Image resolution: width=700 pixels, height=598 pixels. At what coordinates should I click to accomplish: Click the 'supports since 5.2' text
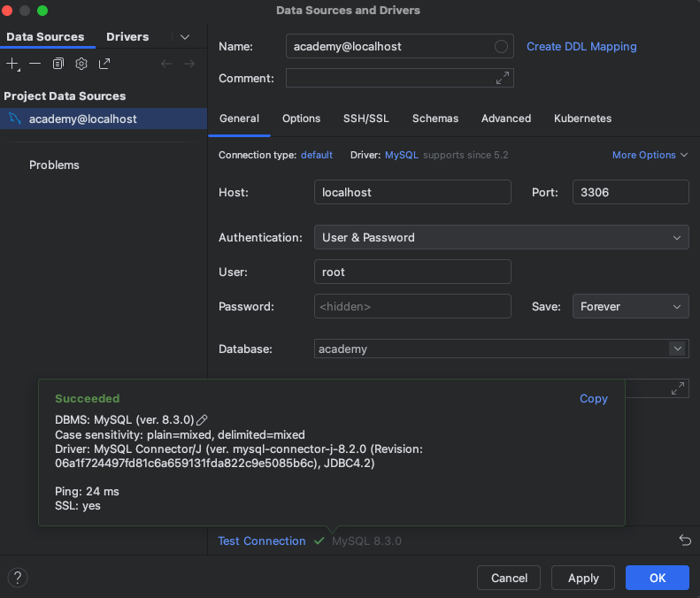point(465,155)
